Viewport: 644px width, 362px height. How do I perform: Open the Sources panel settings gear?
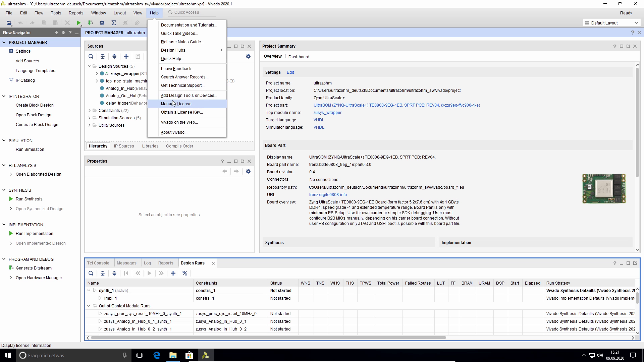point(248,56)
